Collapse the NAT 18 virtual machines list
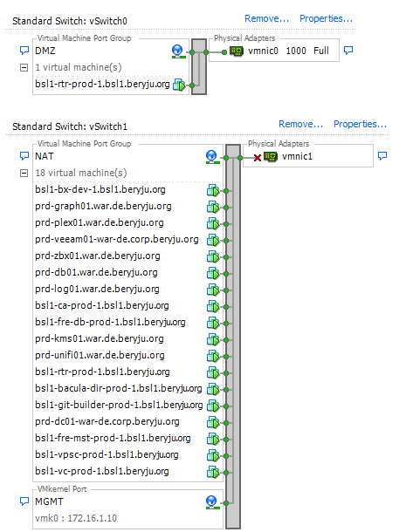 pyautogui.click(x=24, y=173)
